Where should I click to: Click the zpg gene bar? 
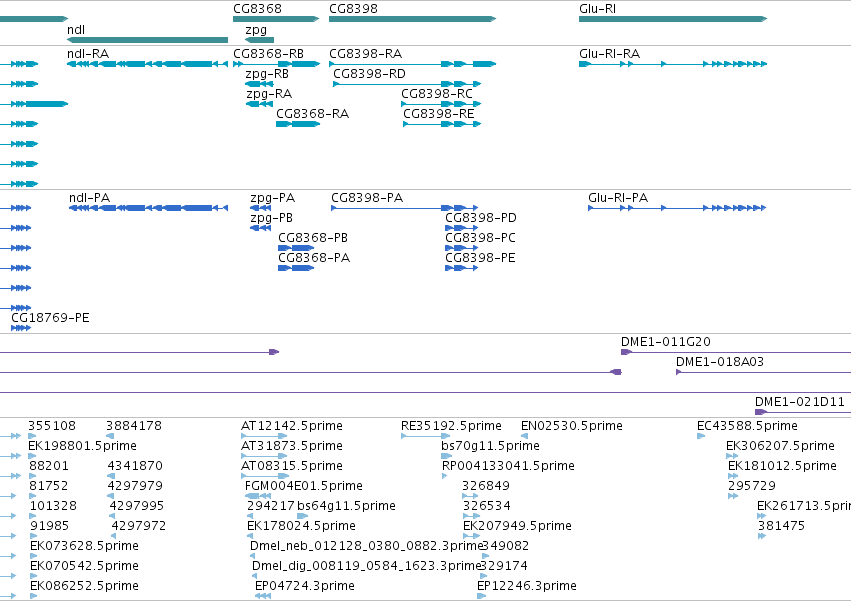tap(260, 40)
